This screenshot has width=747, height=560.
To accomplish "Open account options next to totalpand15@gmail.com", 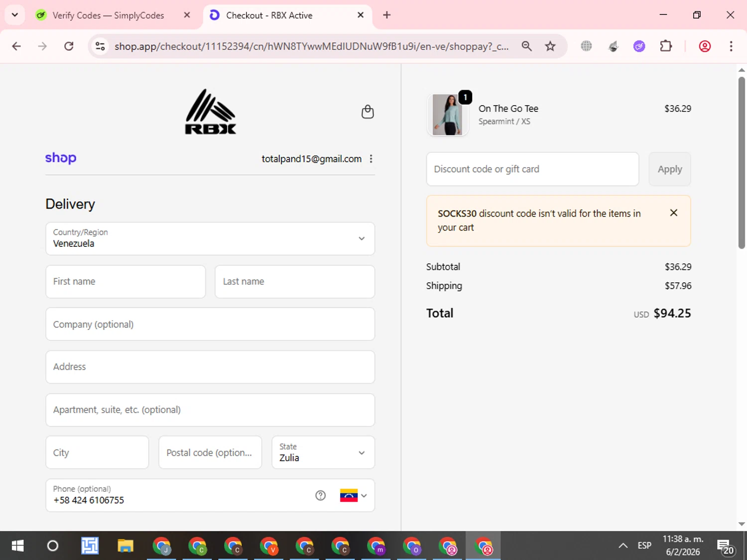I will click(371, 159).
